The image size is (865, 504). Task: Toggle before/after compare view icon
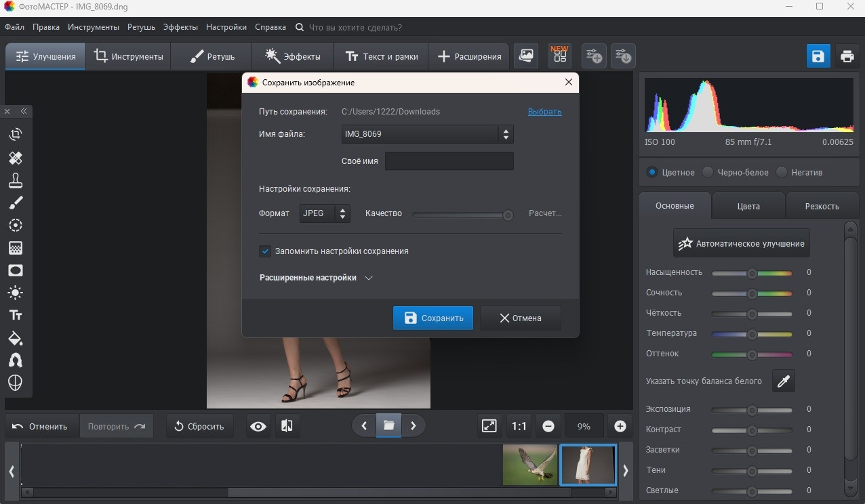click(x=287, y=426)
